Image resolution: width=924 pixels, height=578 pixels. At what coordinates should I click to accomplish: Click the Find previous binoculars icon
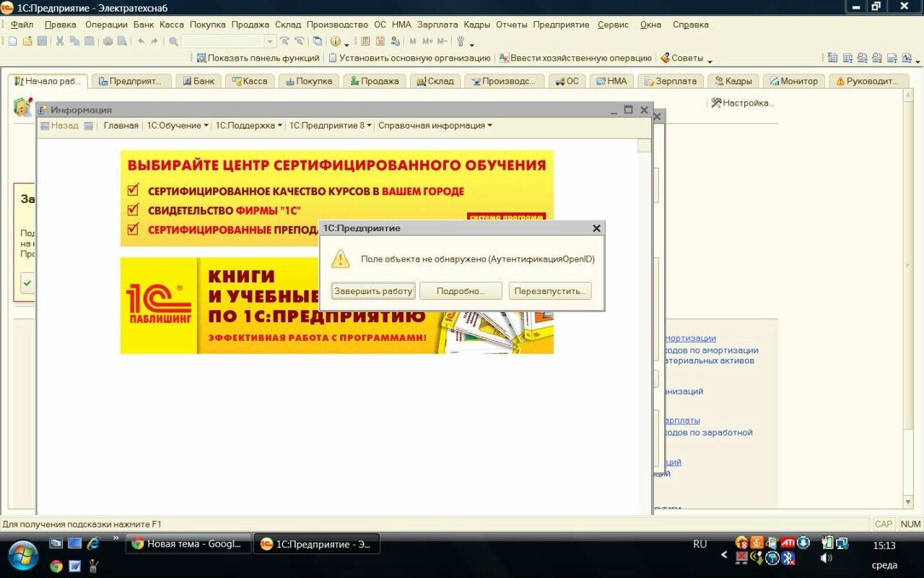click(299, 41)
